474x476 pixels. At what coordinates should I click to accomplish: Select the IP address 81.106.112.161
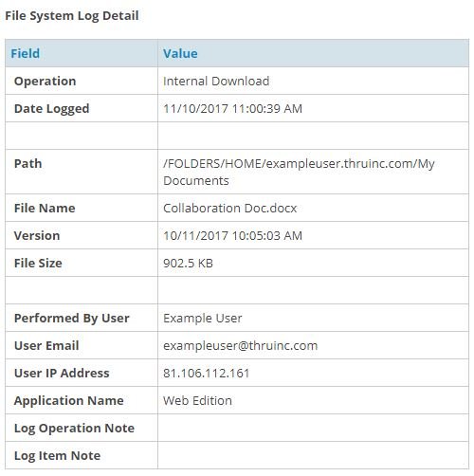click(207, 374)
